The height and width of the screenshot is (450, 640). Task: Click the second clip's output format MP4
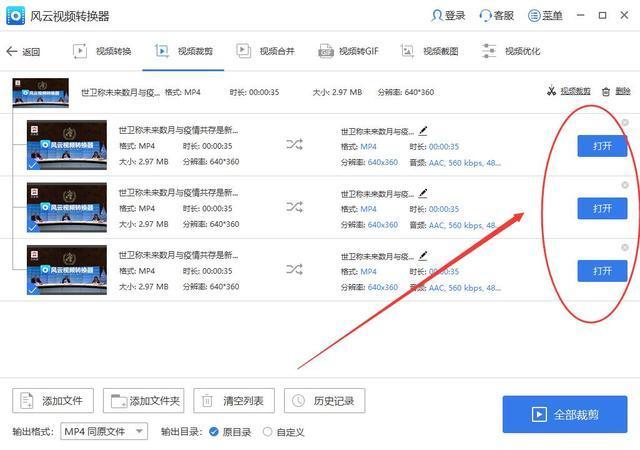point(368,209)
